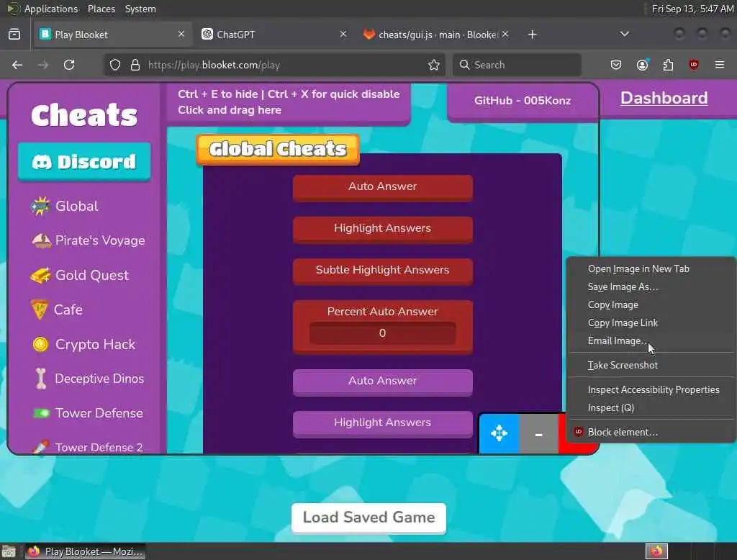The width and height of the screenshot is (737, 560).
Task: Open Firefox account icon
Action: 642,65
